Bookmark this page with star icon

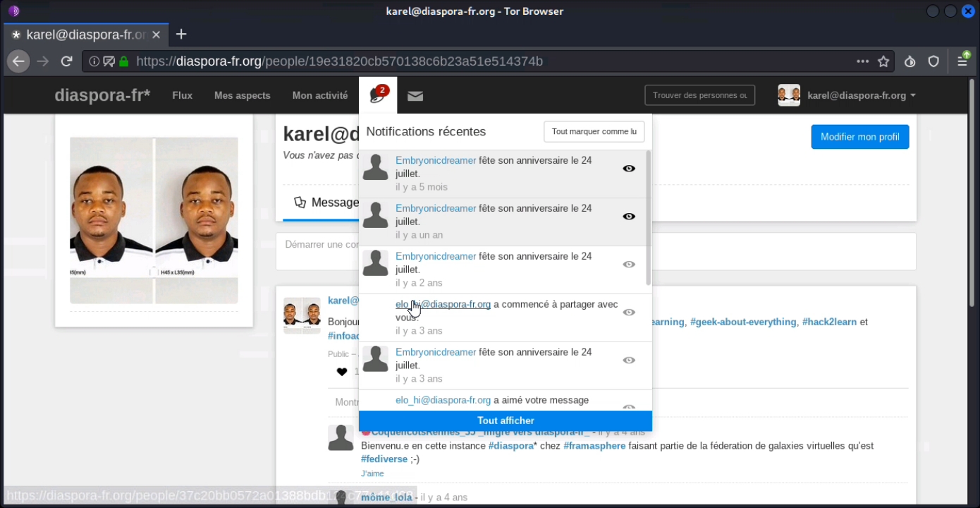point(883,61)
